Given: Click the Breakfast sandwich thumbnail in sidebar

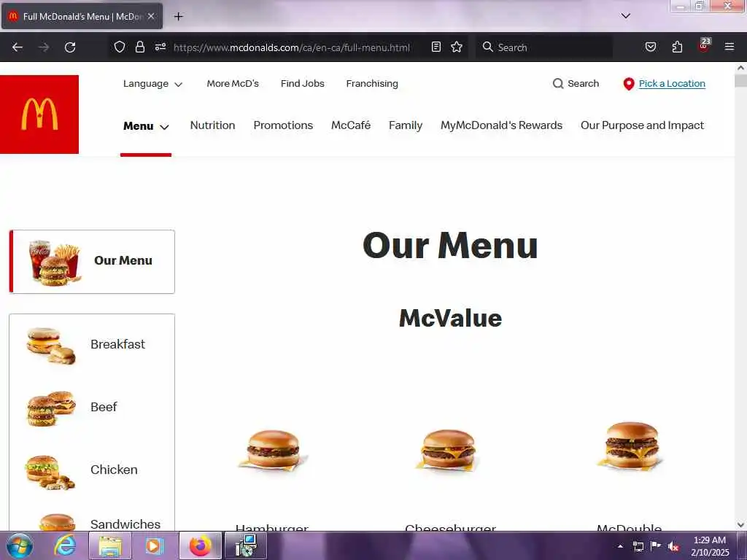Looking at the screenshot, I should [51, 346].
